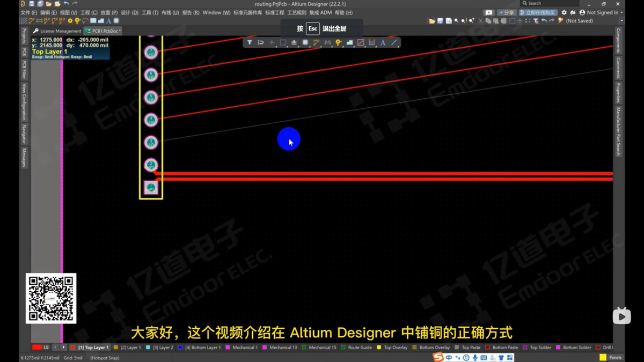The width and height of the screenshot is (644, 362).
Task: Click the Open folder icon in the title bar
Action: coord(49,4)
